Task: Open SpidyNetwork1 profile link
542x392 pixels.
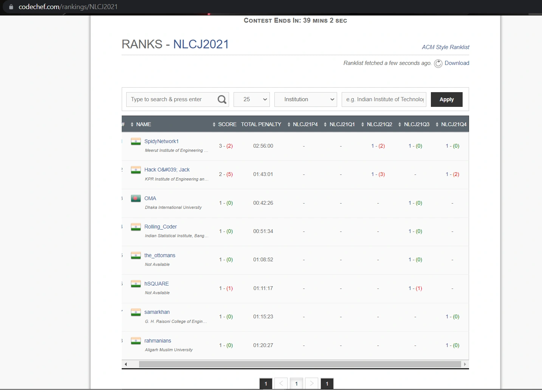Action: (161, 141)
